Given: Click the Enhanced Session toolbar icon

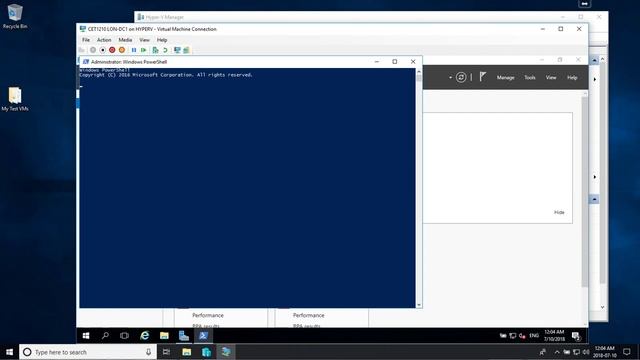Looking at the screenshot, I should [x=177, y=50].
